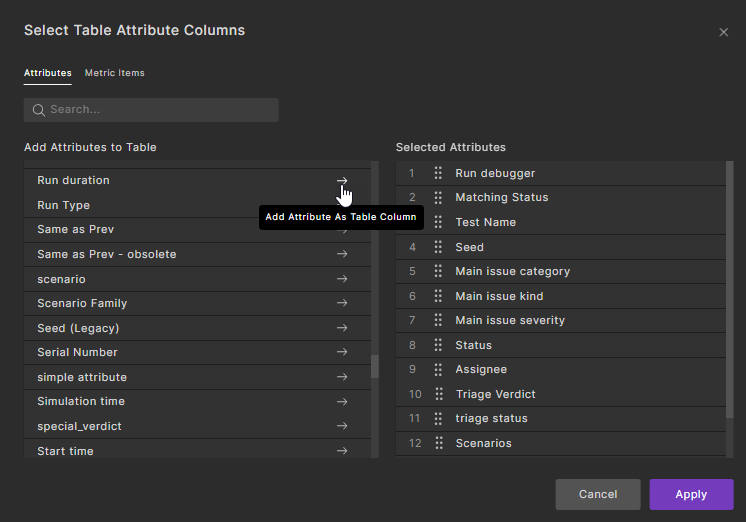
Task: Click the arrow next to Scenario Family
Action: (342, 303)
